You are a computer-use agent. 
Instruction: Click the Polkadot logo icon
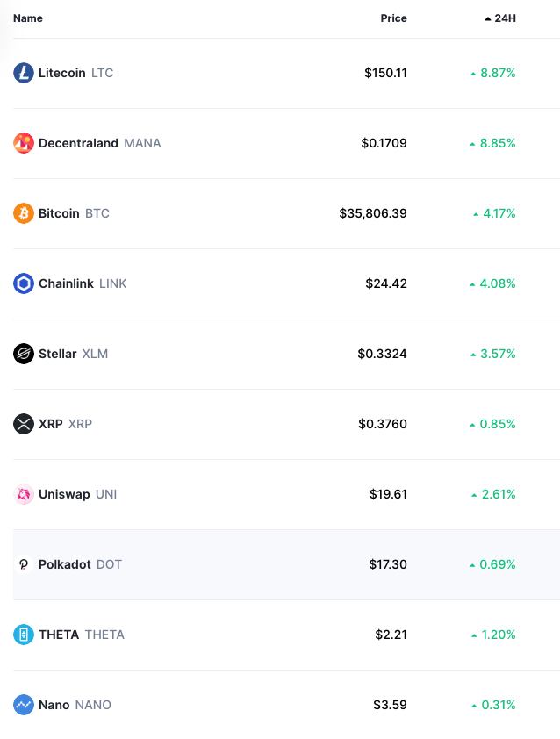(24, 564)
